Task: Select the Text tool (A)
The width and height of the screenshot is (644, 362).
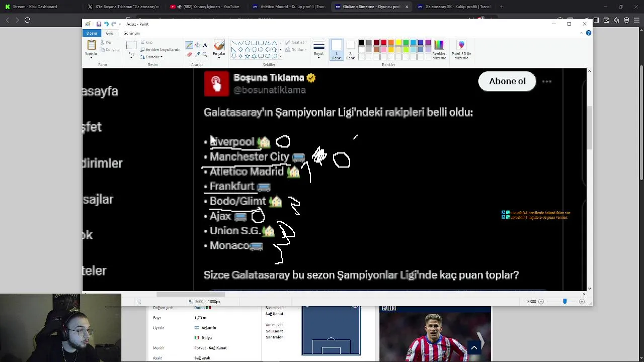Action: (205, 45)
